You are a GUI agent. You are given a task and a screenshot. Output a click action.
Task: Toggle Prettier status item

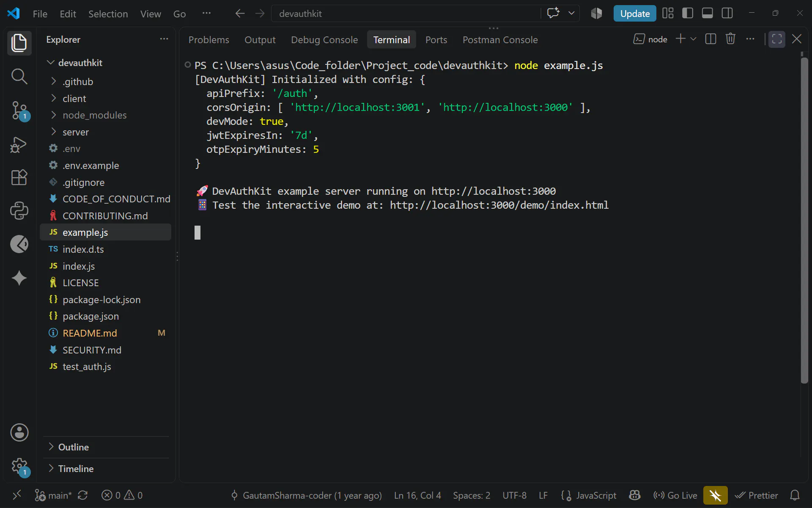[x=756, y=495]
